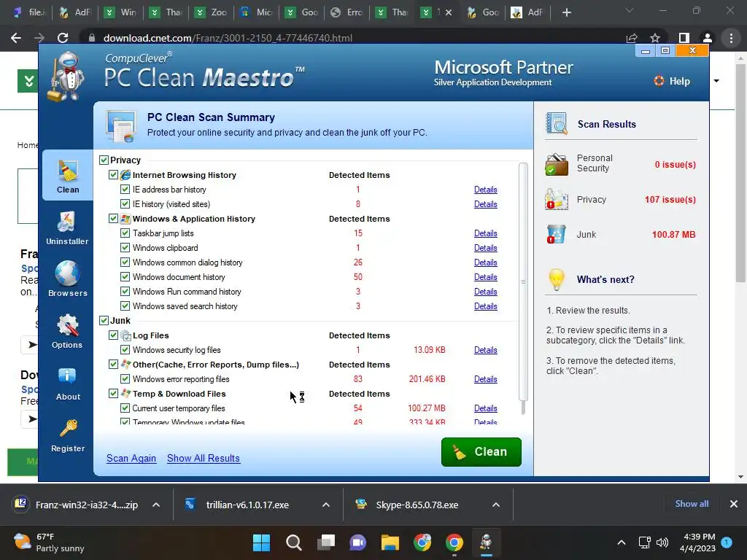Click the address bar URL
Image resolution: width=747 pixels, height=560 pixels.
tap(228, 38)
